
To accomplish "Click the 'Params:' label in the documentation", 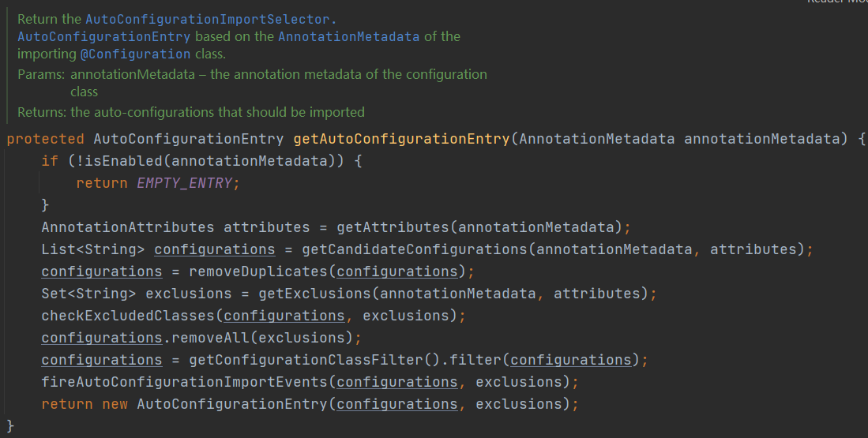I will [41, 75].
